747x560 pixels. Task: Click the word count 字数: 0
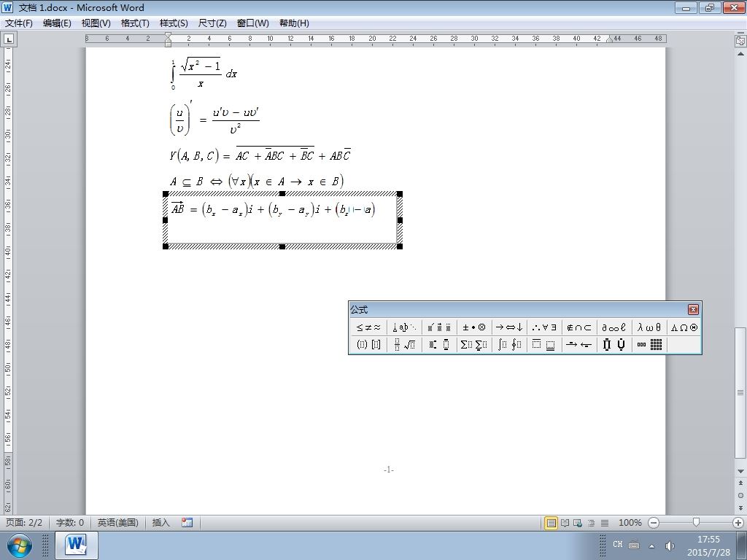pyautogui.click(x=70, y=523)
